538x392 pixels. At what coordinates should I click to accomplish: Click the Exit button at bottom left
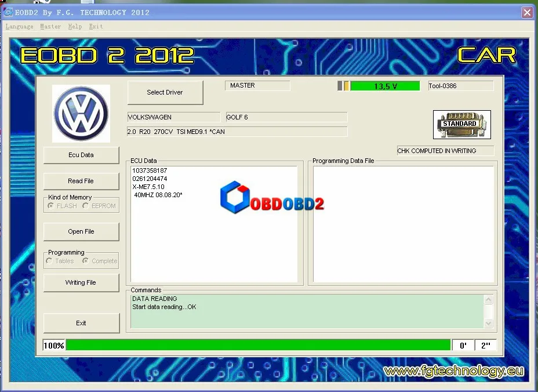coord(81,323)
